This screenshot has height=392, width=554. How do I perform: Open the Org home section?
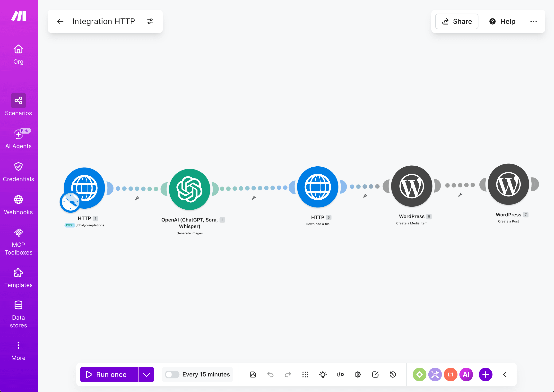[x=18, y=54]
